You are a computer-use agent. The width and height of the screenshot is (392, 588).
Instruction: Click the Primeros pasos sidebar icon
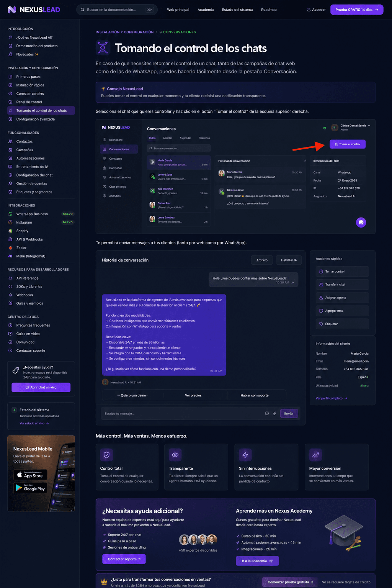click(x=10, y=77)
